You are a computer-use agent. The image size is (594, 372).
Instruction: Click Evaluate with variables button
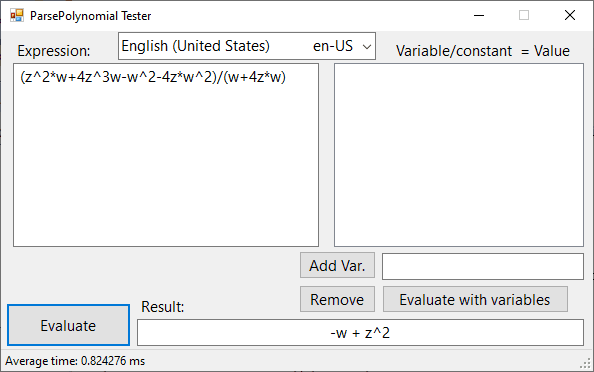click(475, 299)
